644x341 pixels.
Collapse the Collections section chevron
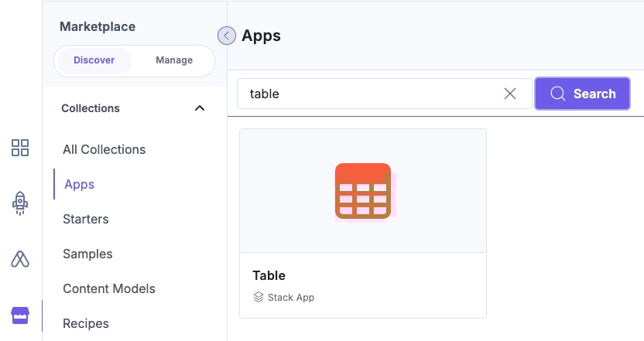[200, 108]
